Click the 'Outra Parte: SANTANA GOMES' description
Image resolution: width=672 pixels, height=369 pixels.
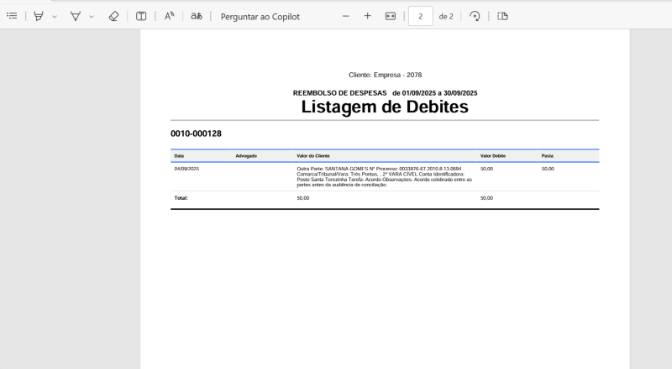tap(384, 177)
